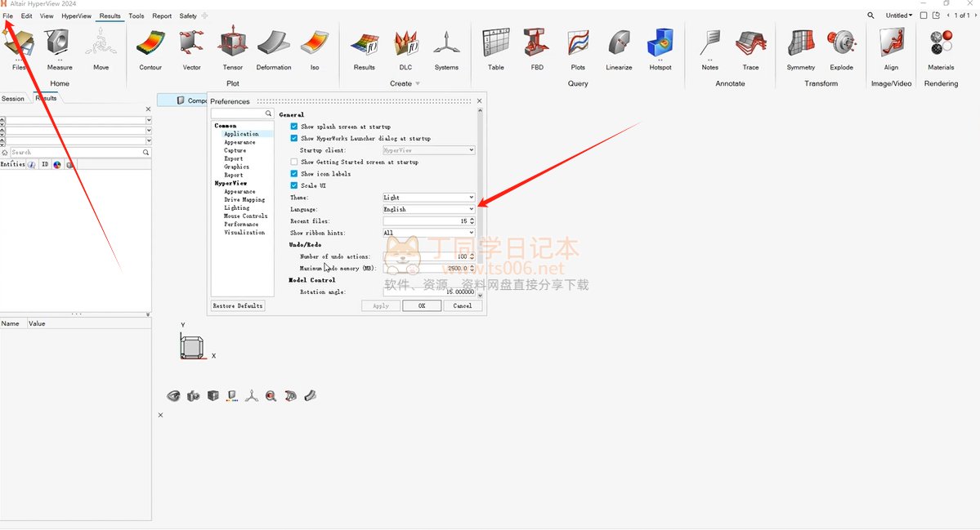Open the Plots query tool
Viewport: 980px width, 530px height.
pyautogui.click(x=578, y=49)
